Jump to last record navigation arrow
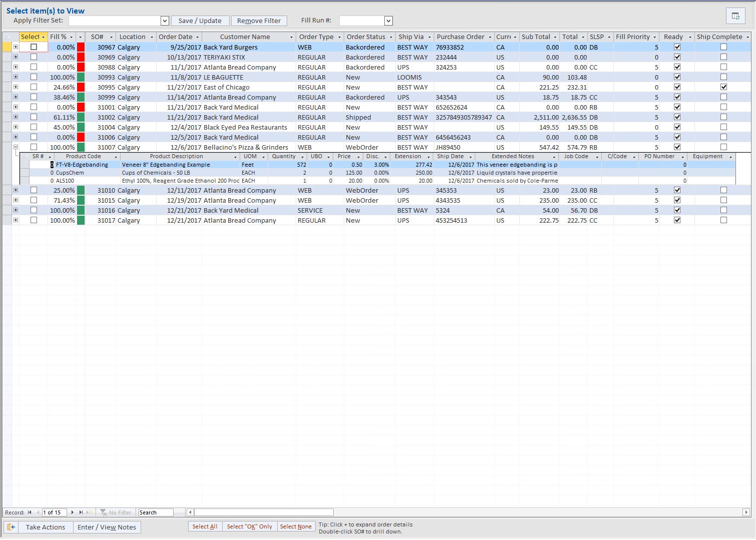 coord(81,512)
